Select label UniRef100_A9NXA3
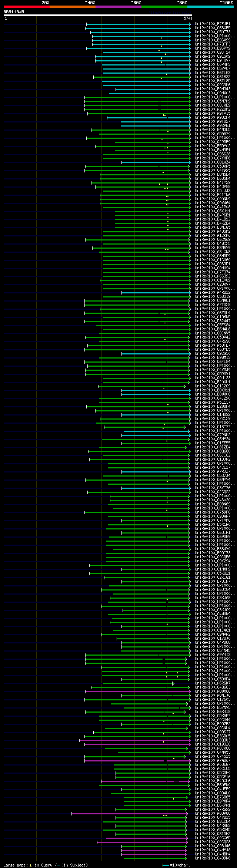Image resolution: width=237 pixels, height=868 pixels. (213, 93)
